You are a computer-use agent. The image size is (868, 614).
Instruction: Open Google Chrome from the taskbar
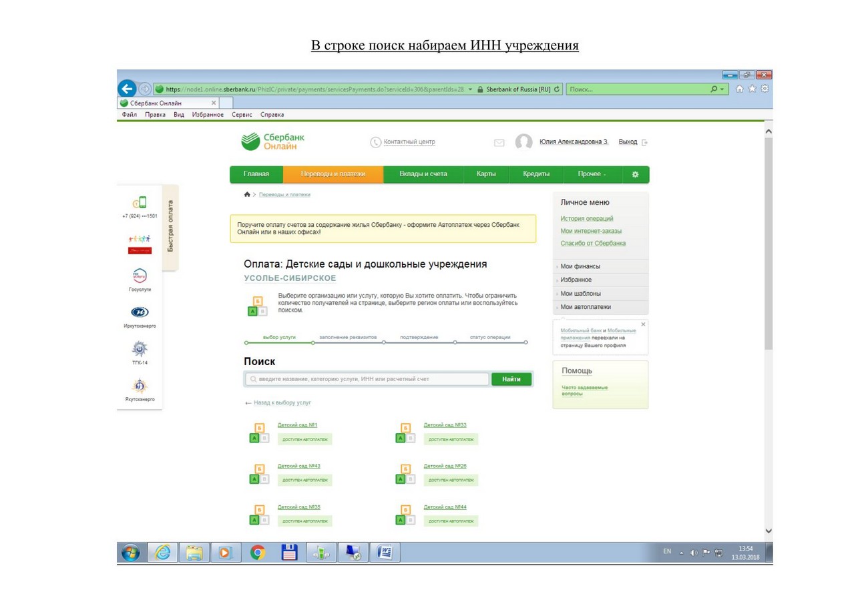click(258, 553)
